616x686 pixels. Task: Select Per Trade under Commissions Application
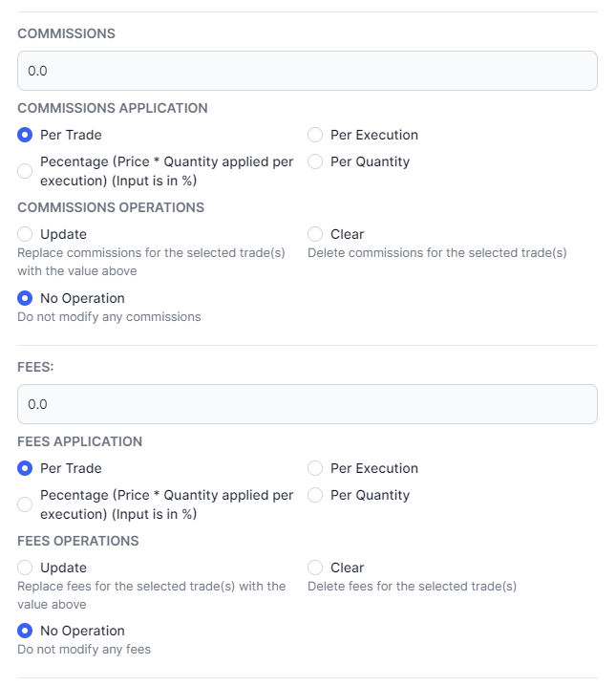click(26, 135)
